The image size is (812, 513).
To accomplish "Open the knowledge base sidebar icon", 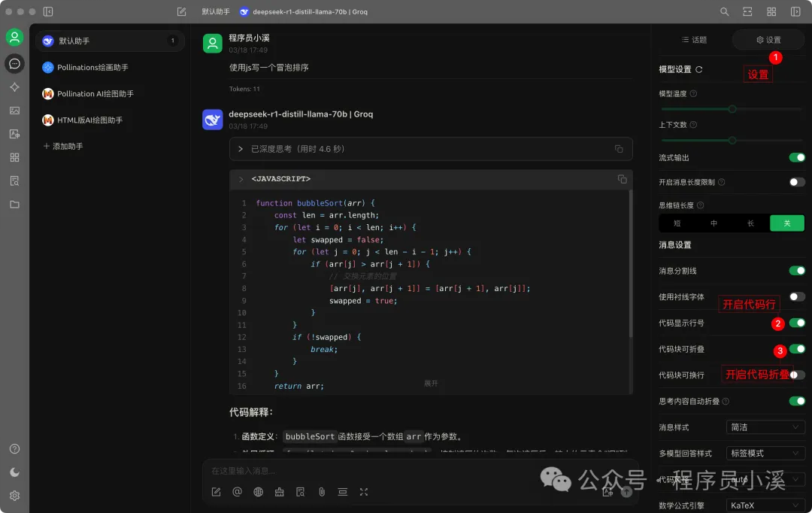I will tap(14, 181).
